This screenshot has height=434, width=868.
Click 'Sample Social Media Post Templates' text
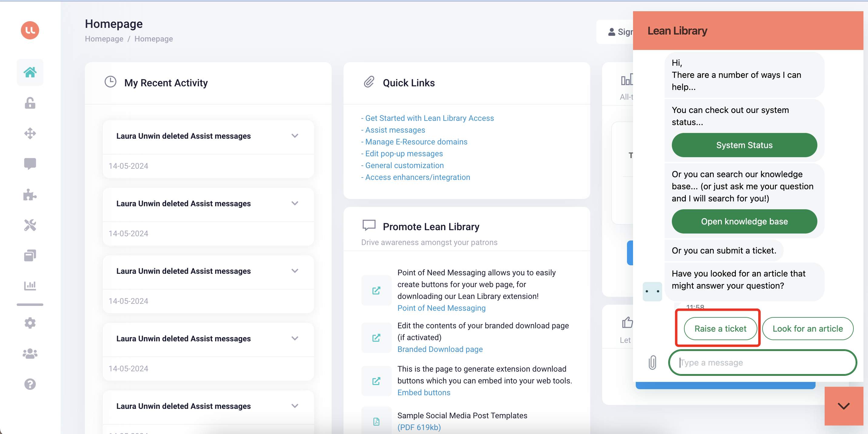(462, 416)
